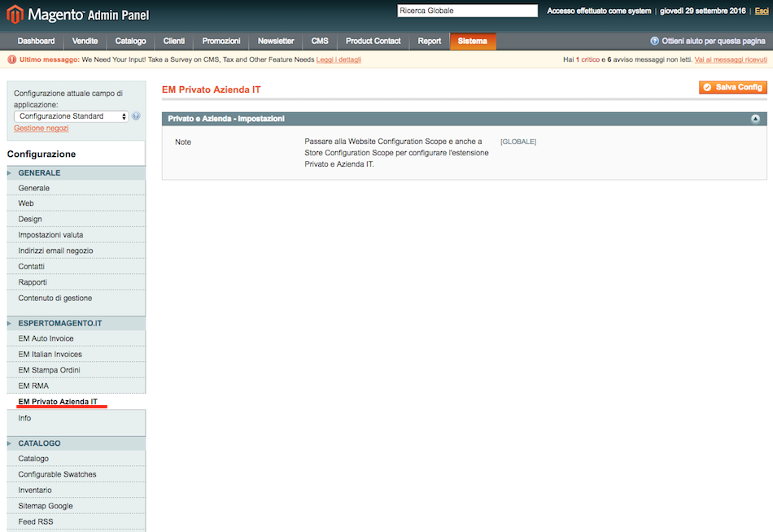The height and width of the screenshot is (532, 773).
Task: Click the GLOBALE scope label
Action: (x=518, y=142)
